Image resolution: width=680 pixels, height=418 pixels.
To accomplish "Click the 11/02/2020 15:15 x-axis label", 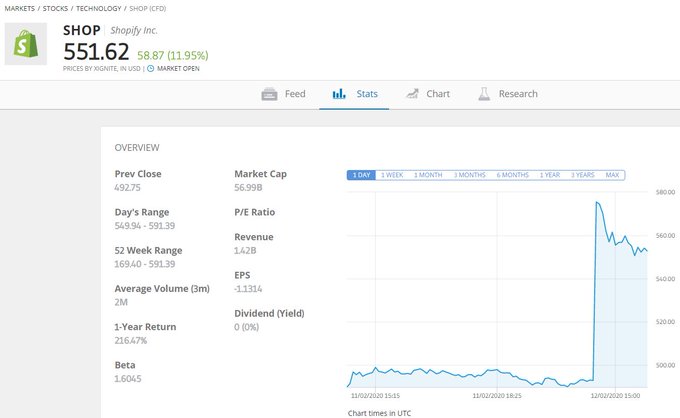I will 375,395.
